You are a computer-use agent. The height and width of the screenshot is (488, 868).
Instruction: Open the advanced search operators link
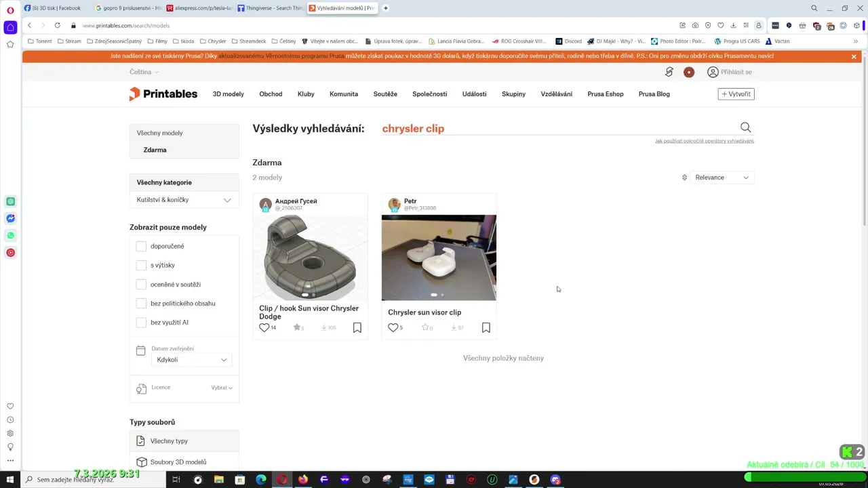pos(705,141)
